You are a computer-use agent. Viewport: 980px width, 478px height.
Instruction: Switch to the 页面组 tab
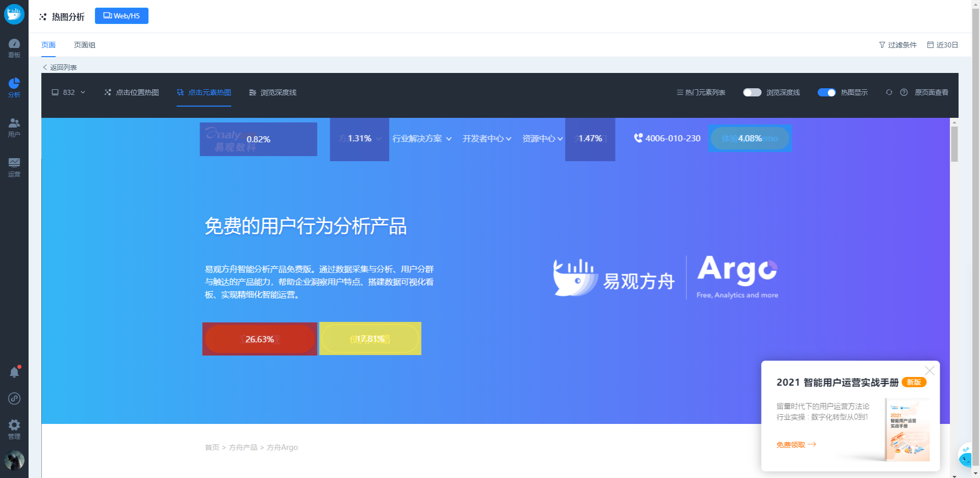(x=85, y=45)
